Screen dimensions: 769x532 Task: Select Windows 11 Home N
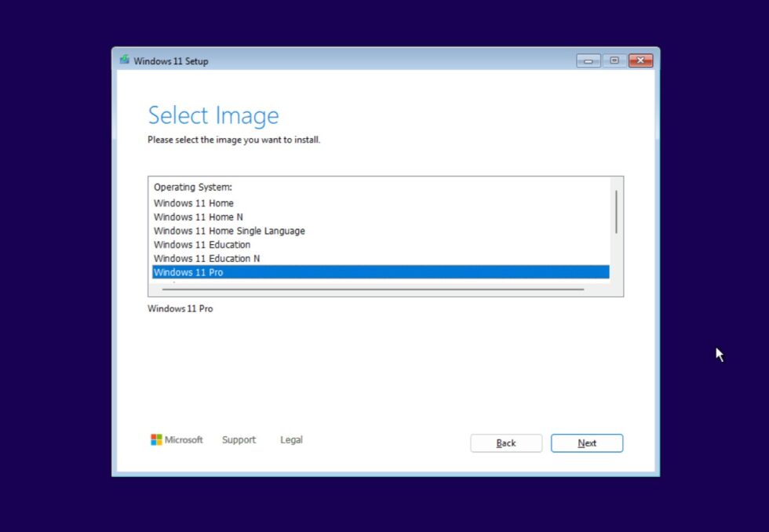pyautogui.click(x=381, y=217)
